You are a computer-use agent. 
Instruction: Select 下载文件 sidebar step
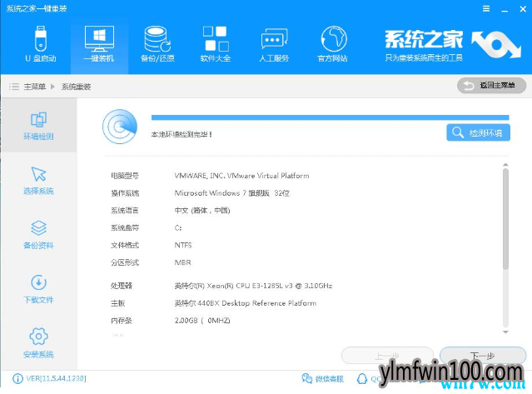pos(38,289)
